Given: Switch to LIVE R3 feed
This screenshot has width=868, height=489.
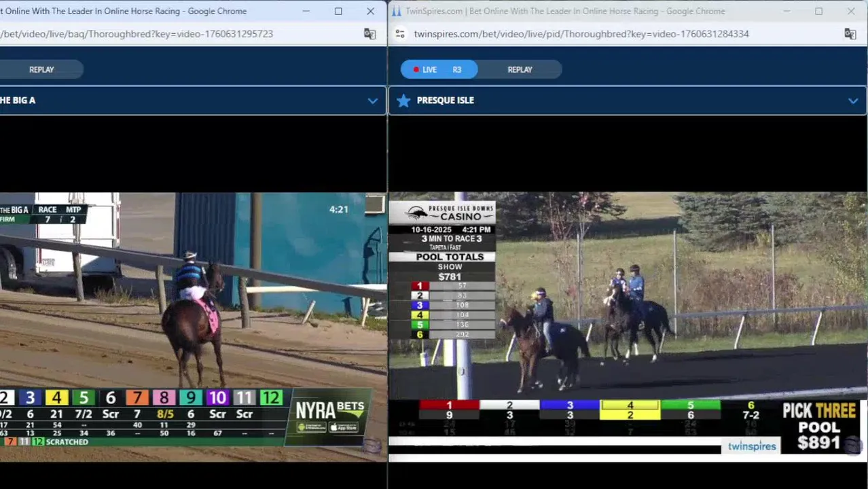Looking at the screenshot, I should (439, 69).
